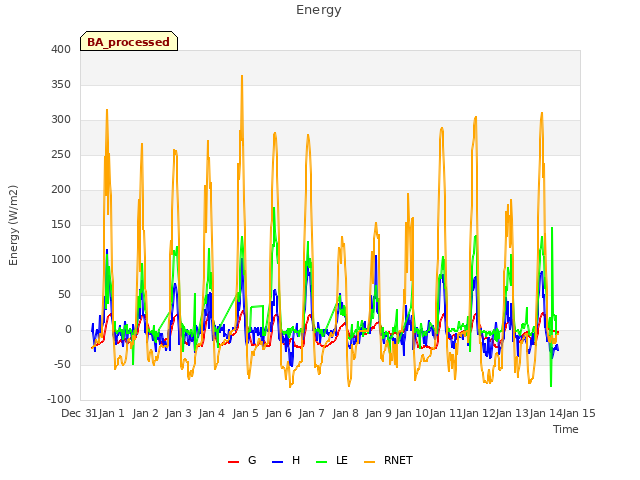Image resolution: width=640 pixels, height=480 pixels.
Task: Click the 50 y-axis tick label
Action: click(x=64, y=295)
